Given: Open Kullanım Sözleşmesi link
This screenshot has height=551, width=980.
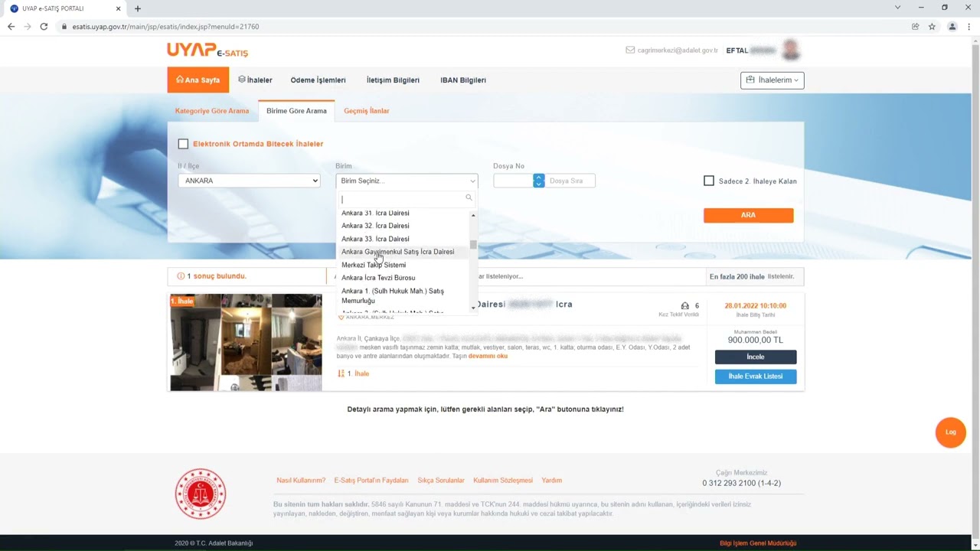Looking at the screenshot, I should click(503, 481).
